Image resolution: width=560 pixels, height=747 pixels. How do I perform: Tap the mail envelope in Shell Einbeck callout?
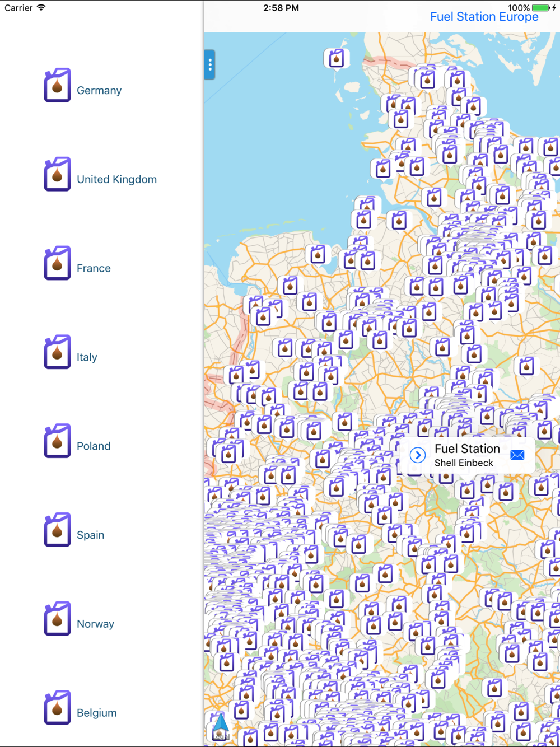click(517, 455)
